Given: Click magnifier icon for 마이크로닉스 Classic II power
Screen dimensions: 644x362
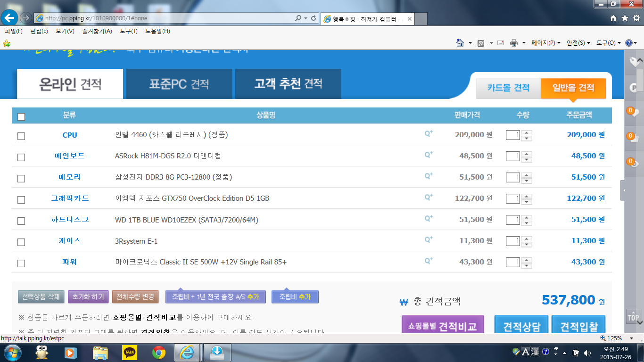Looking at the screenshot, I should (429, 261).
